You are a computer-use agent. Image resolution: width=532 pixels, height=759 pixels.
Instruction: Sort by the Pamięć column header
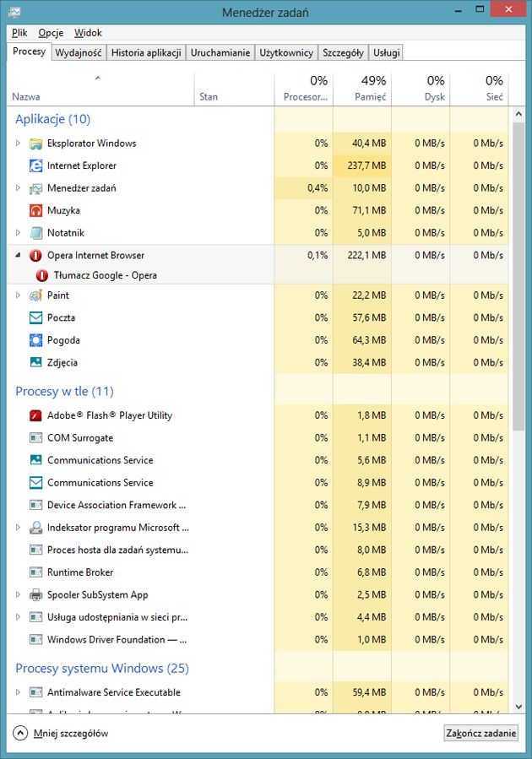pyautogui.click(x=362, y=88)
